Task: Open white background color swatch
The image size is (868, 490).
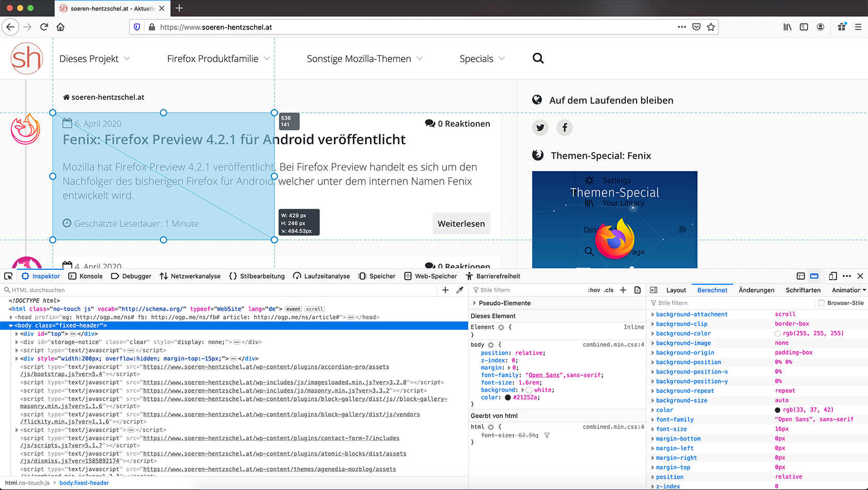Action: [x=529, y=390]
